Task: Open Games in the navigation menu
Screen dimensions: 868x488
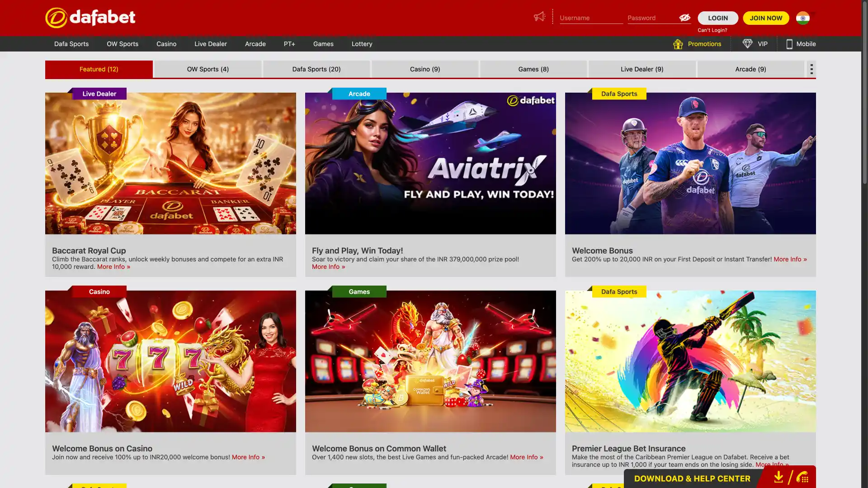Action: click(x=323, y=44)
